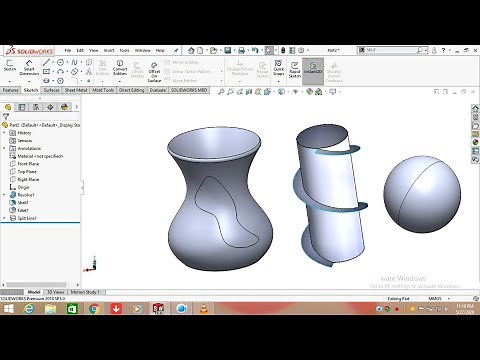The height and width of the screenshot is (360, 480).
Task: Switch to the 3D Views bottom tab
Action: point(55,292)
